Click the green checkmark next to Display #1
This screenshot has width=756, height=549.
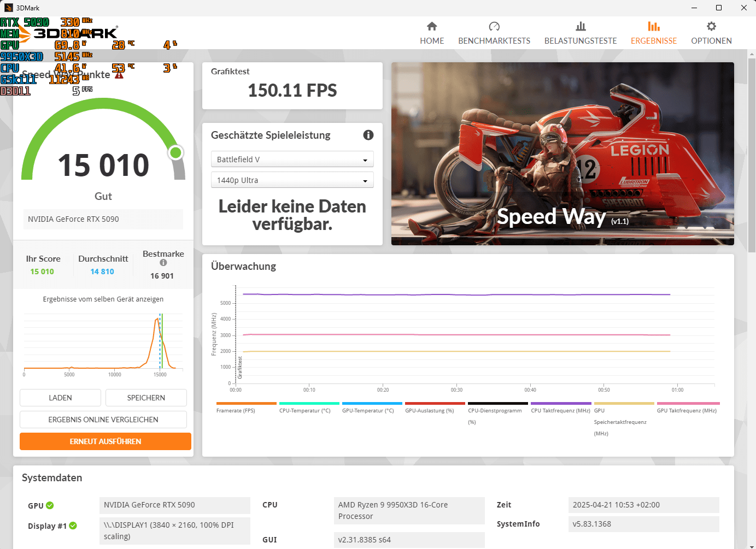point(73,526)
